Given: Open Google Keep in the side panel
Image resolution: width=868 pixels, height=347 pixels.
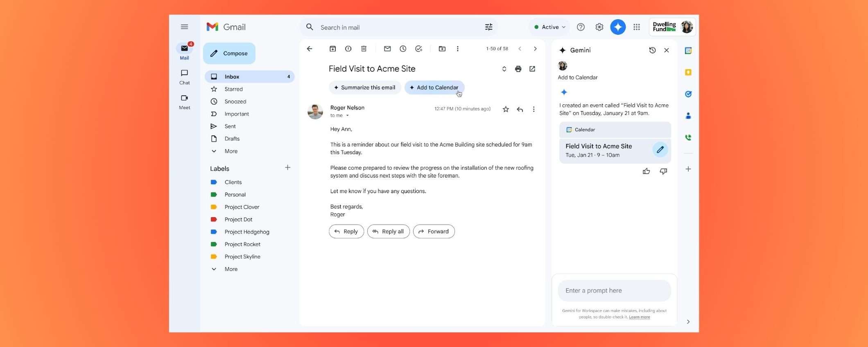Looking at the screenshot, I should click(688, 72).
